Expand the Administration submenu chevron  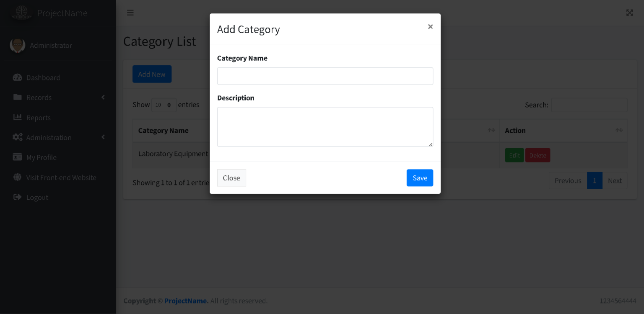pyautogui.click(x=103, y=137)
